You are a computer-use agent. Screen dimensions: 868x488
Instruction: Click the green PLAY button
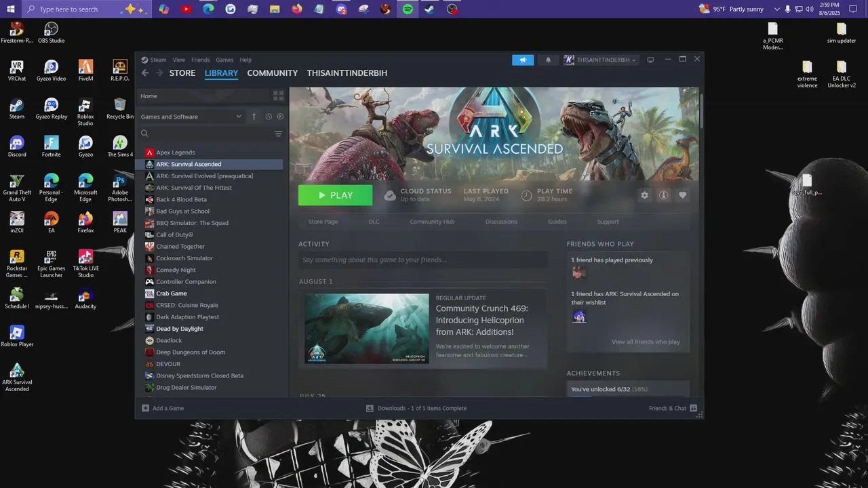[x=335, y=195]
